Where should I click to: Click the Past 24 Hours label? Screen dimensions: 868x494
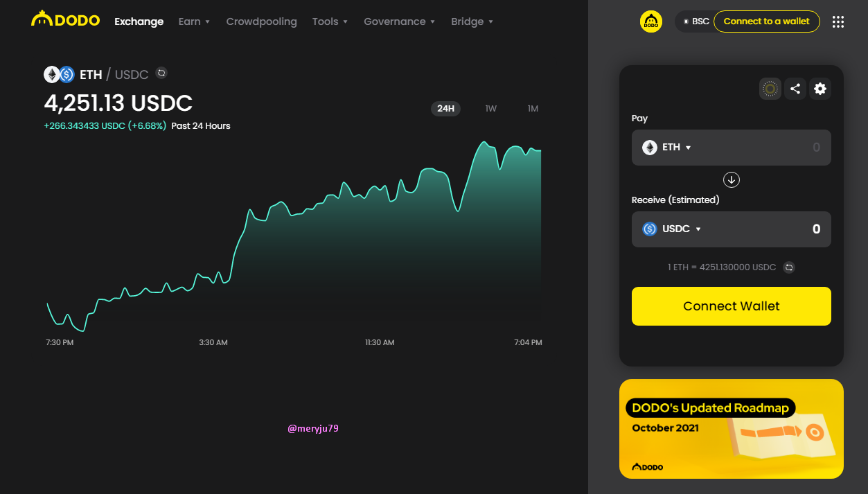(201, 126)
